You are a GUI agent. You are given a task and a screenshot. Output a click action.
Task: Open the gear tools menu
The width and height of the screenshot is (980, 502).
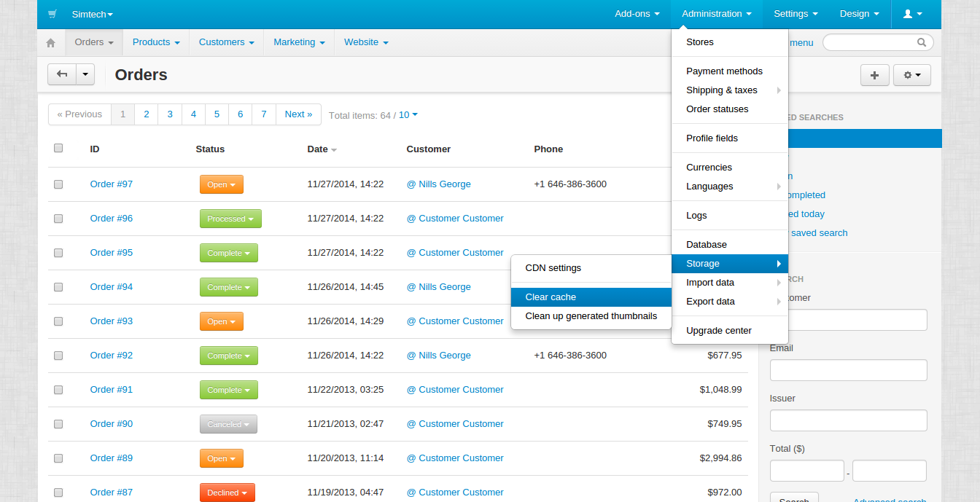pyautogui.click(x=911, y=75)
